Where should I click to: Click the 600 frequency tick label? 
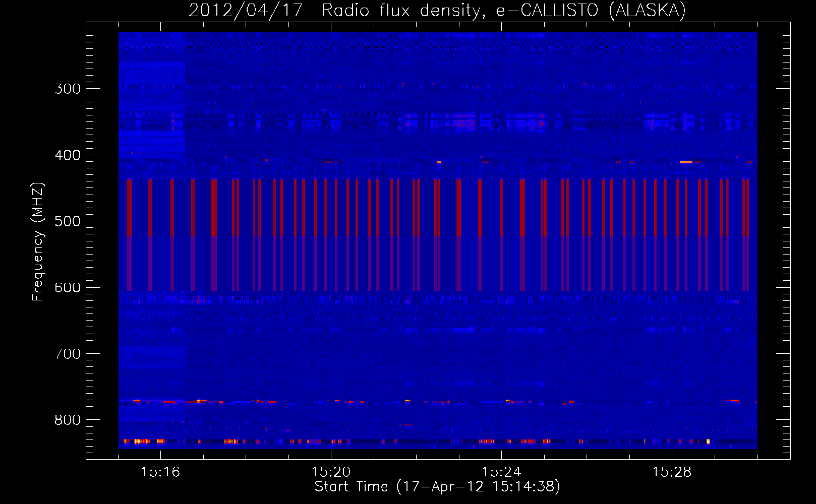(68, 287)
